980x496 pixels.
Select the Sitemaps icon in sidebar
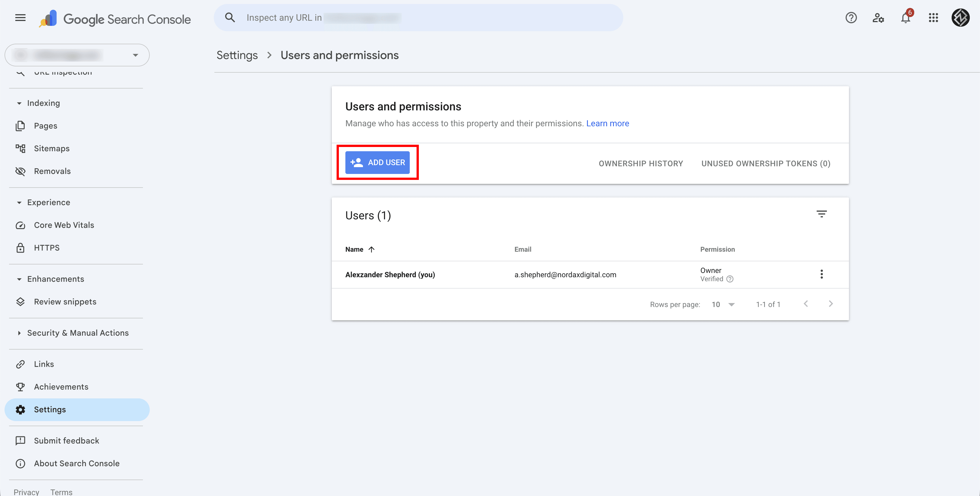click(20, 148)
